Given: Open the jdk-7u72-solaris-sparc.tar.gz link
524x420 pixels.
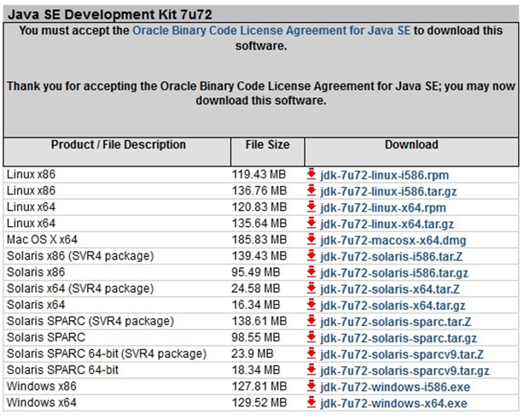Looking at the screenshot, I should pyautogui.click(x=395, y=337).
